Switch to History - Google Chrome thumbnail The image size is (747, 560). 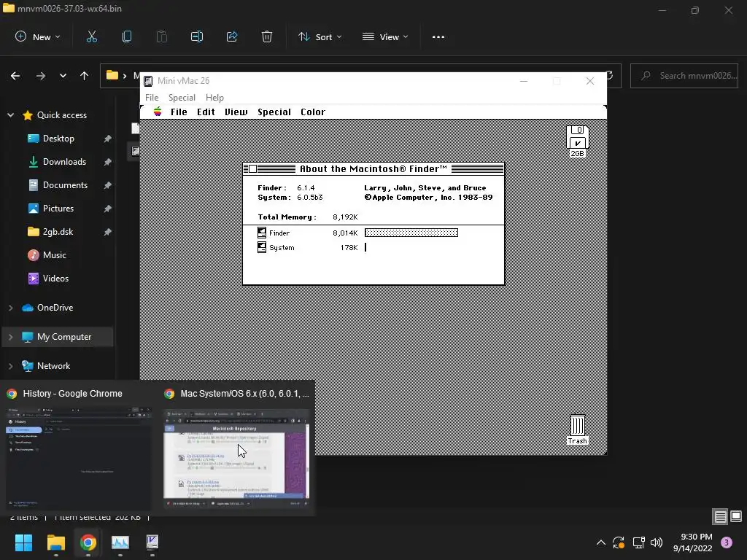point(79,448)
